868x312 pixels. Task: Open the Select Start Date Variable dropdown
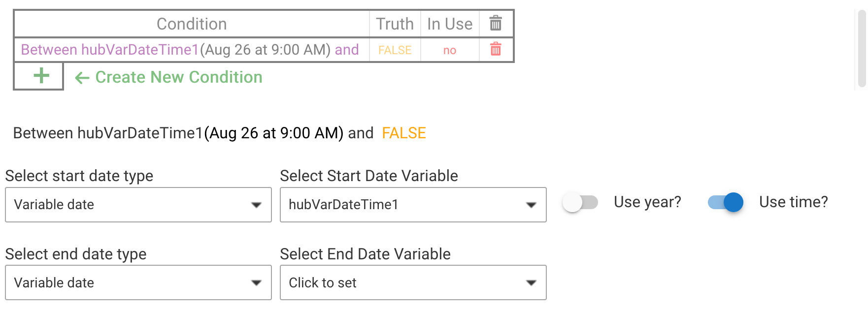point(413,205)
